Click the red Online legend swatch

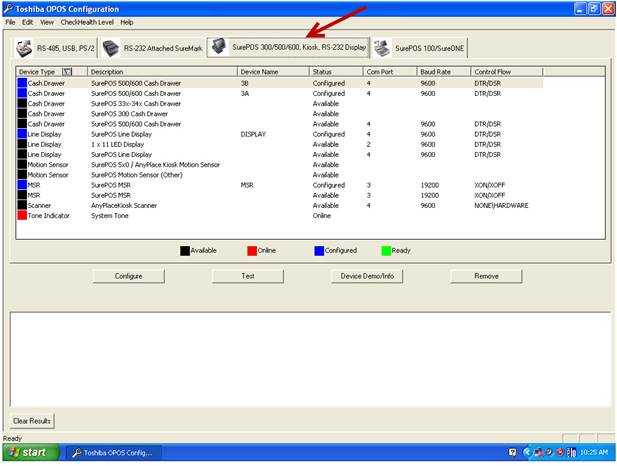point(252,250)
